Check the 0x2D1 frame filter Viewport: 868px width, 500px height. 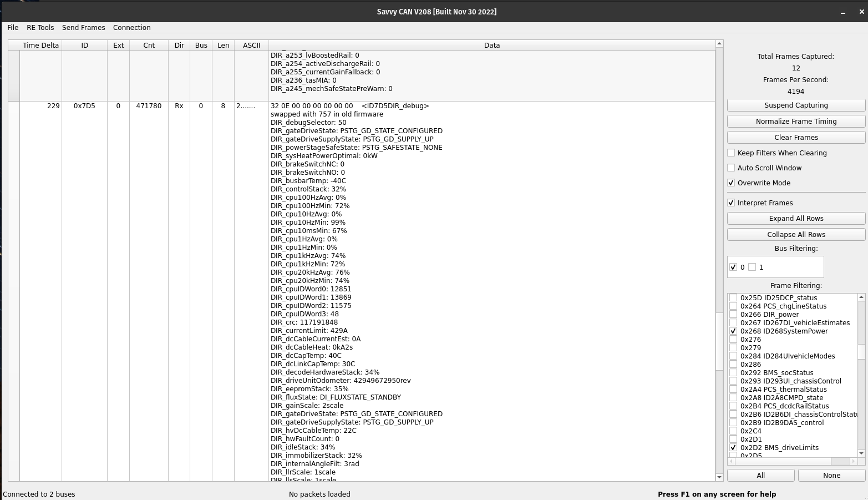coord(733,440)
